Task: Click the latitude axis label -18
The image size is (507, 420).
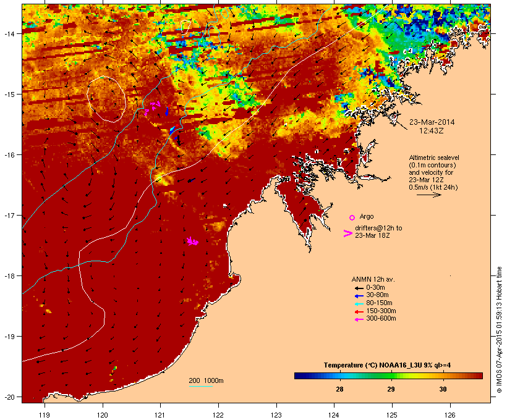Action: point(9,276)
